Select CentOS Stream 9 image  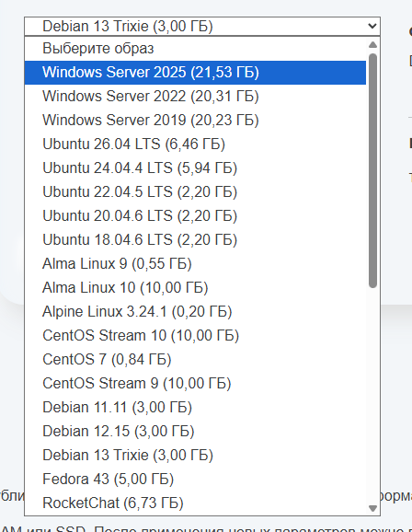click(195, 384)
